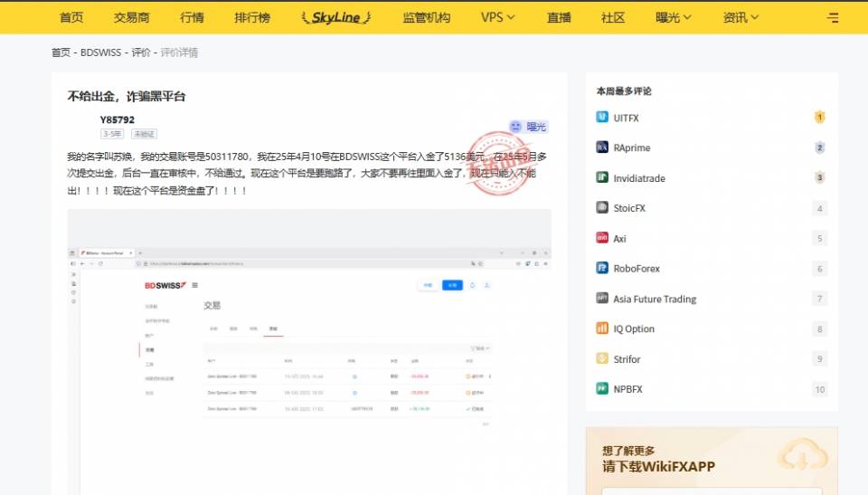The width and height of the screenshot is (868, 495).
Task: Expand the 曝光 dropdown in navigation
Action: tap(673, 18)
